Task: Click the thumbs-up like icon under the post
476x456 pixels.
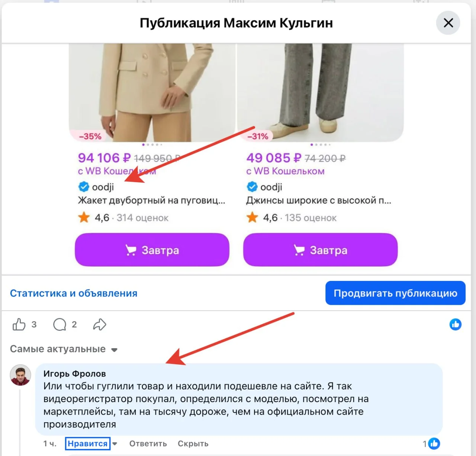Action: tap(19, 324)
